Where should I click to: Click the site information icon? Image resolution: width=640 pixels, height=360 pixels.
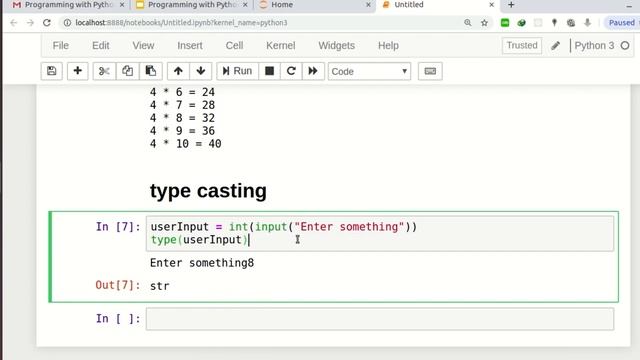click(67, 23)
